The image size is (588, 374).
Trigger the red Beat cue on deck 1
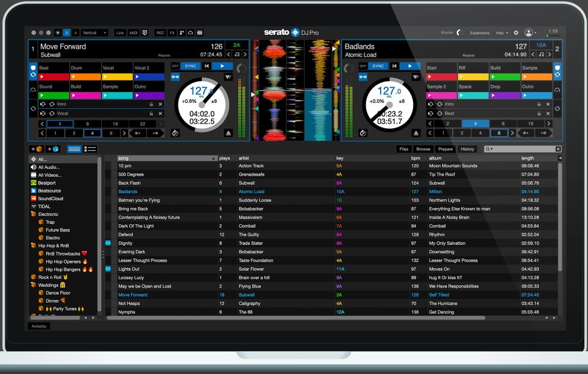pos(54,76)
